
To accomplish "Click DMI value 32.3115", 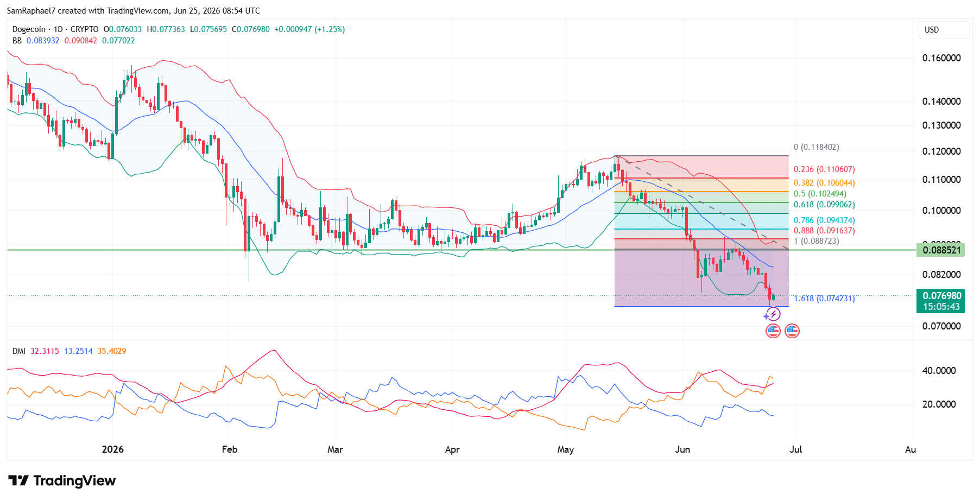I will click(x=45, y=351).
